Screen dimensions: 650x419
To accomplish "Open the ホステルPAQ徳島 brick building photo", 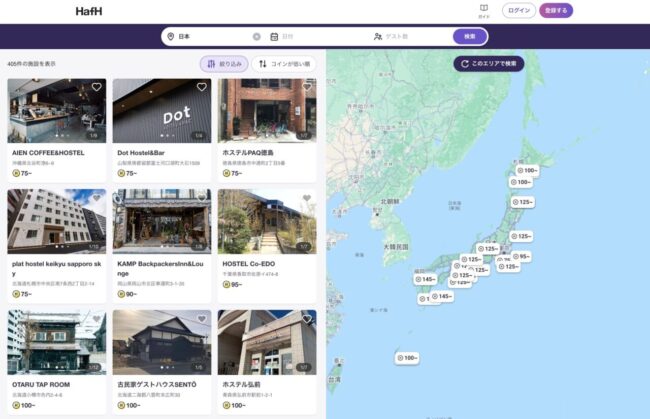I will pos(267,111).
